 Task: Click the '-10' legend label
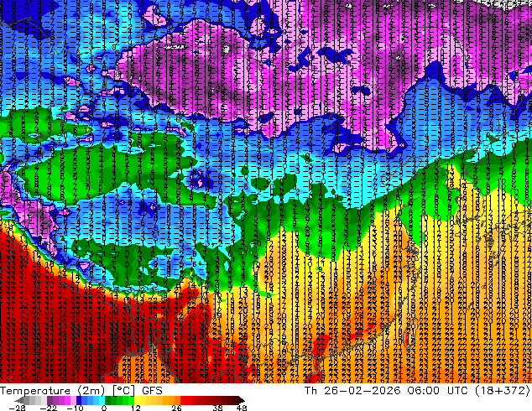click(x=75, y=408)
